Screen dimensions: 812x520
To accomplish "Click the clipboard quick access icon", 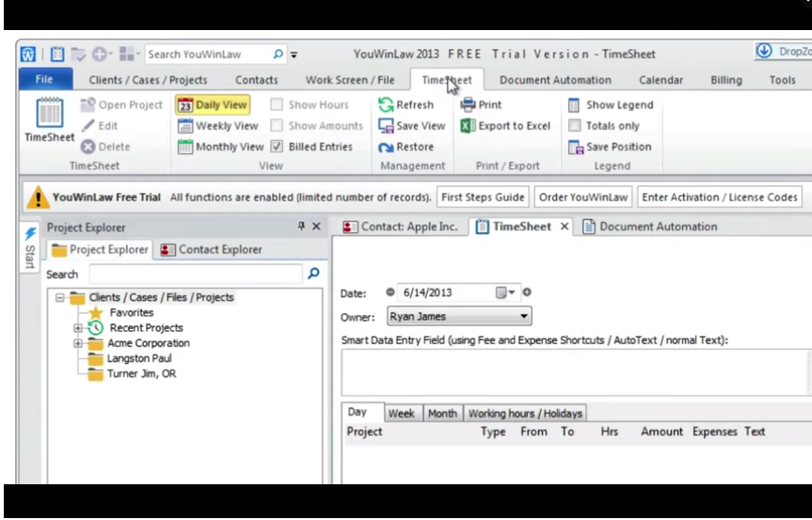I will coord(57,54).
